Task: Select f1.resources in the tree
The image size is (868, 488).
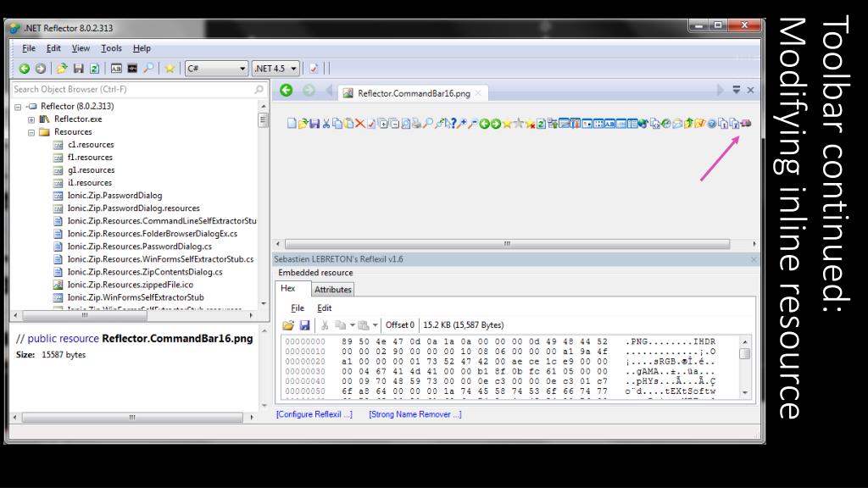Action: tap(90, 157)
